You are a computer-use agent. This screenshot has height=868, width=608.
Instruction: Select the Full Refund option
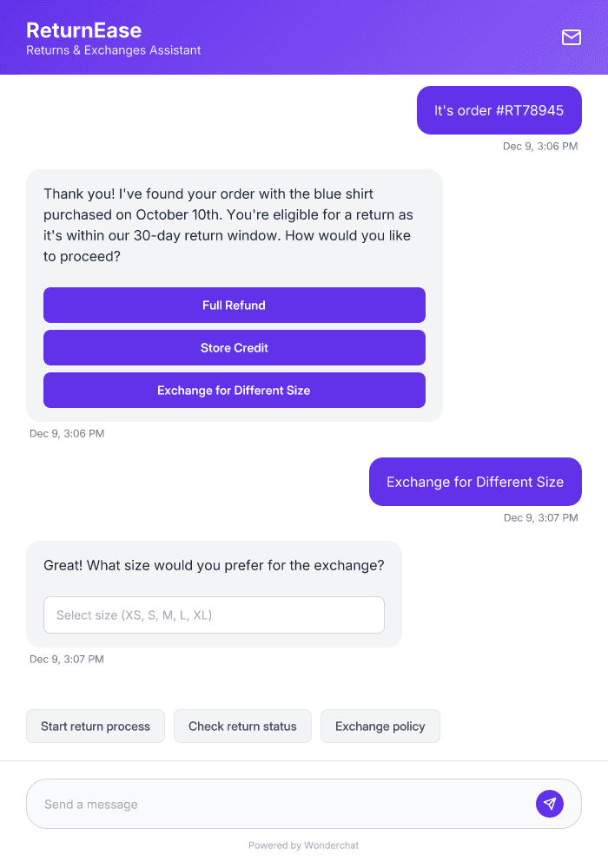[x=235, y=305]
